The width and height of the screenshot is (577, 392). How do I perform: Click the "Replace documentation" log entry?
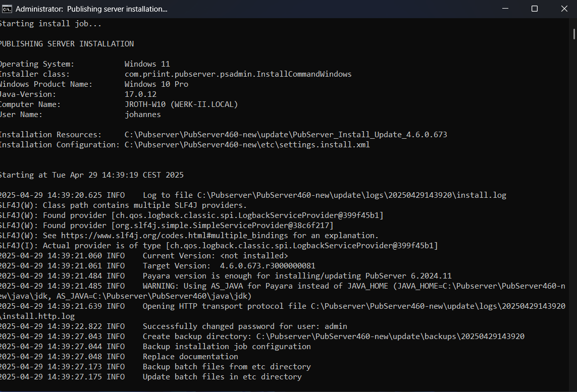coord(190,357)
